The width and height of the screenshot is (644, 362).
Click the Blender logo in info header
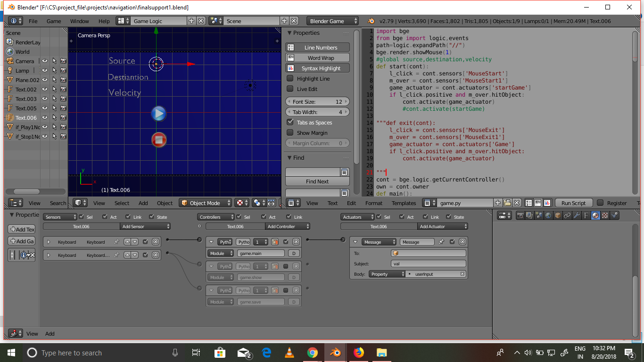(371, 21)
